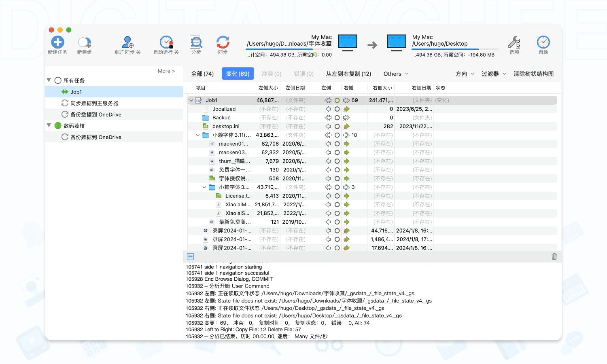Screen dimensions: 607x364
Task: Switch to the 全部 (74) tab
Action: 202,74
